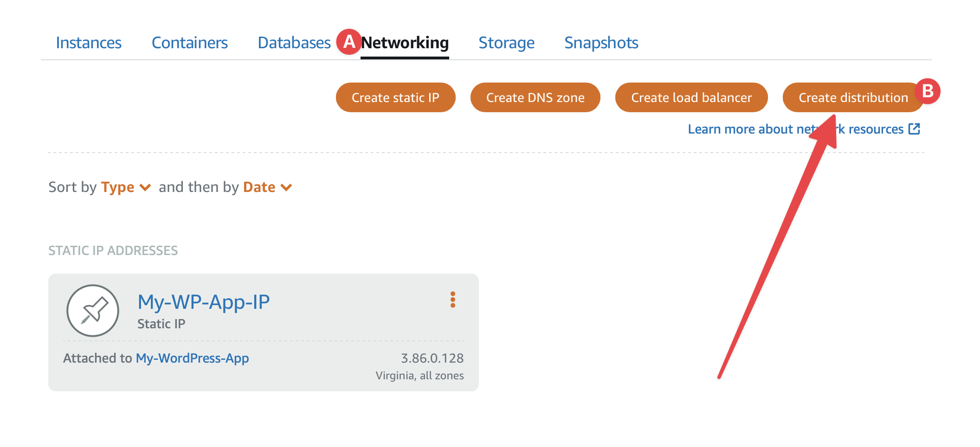Viewport: 980px width, 447px height.
Task: Open the My-WP-App-IP three-dot actions menu
Action: click(453, 300)
